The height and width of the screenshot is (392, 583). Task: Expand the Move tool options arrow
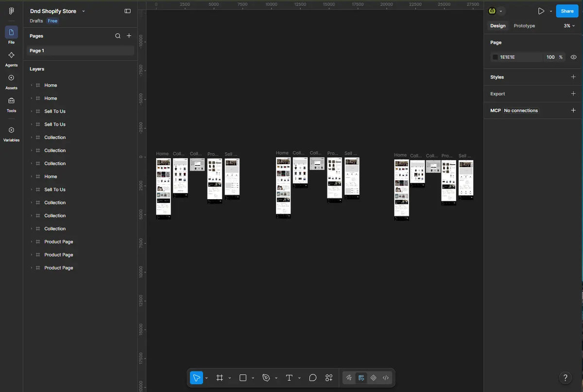(x=206, y=378)
